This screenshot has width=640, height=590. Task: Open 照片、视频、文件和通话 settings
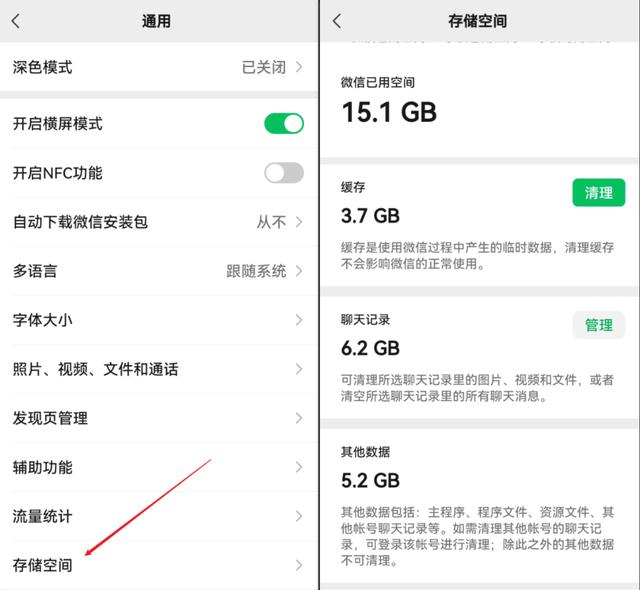coord(158,369)
